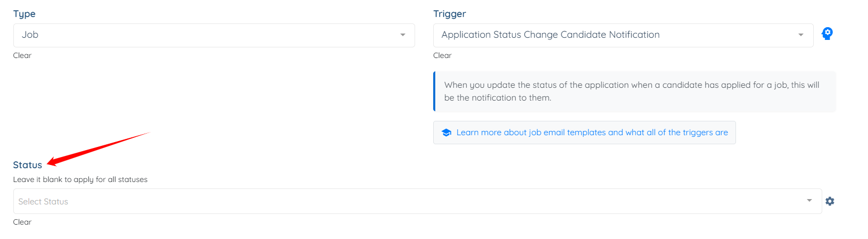Open status settings via the gear icon
868x239 pixels.
tap(830, 201)
